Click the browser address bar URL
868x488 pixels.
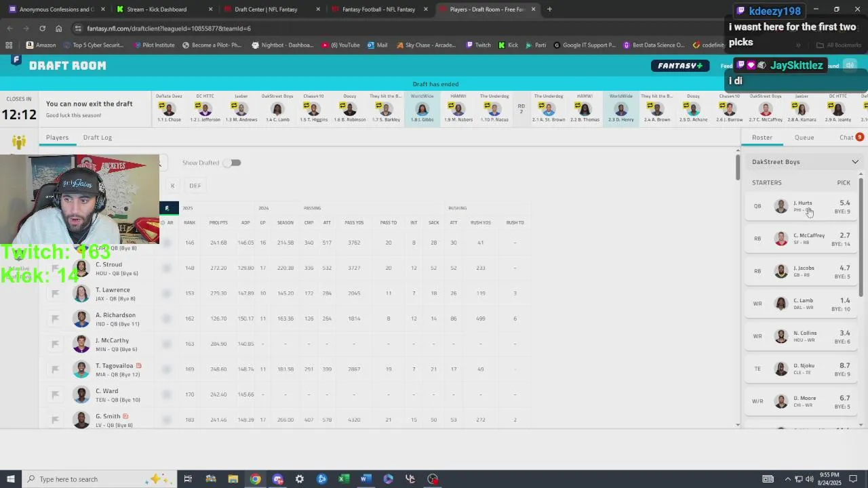click(169, 28)
